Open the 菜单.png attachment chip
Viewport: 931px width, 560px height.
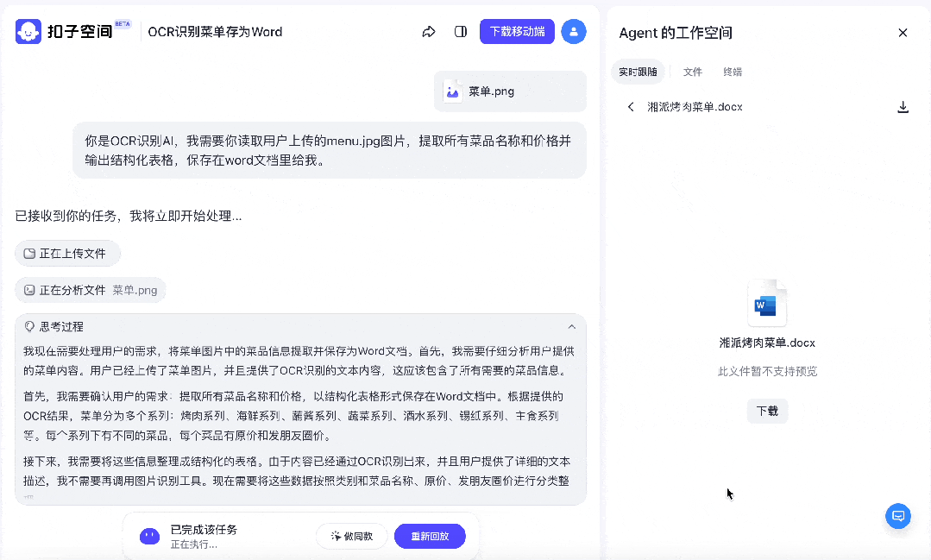click(x=510, y=91)
